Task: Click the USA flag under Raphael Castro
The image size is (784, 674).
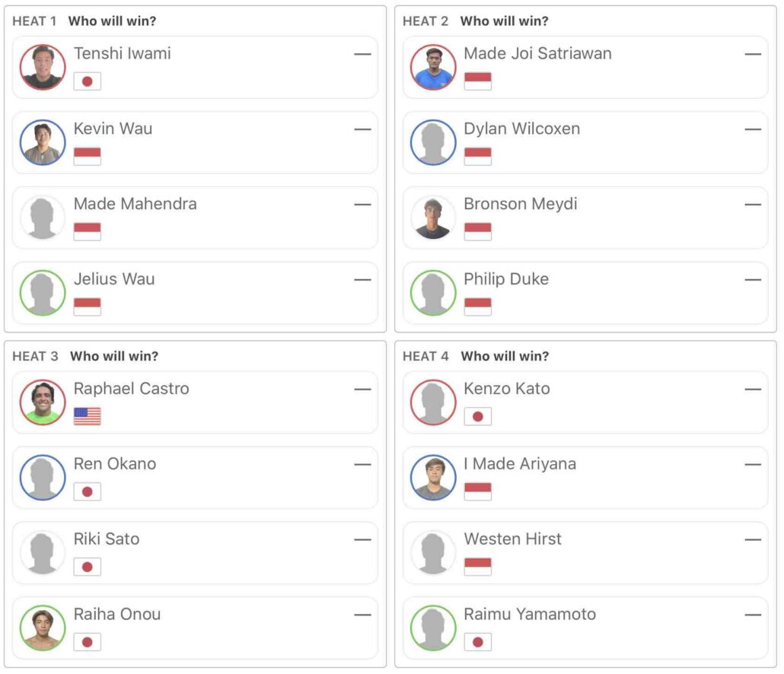Action: [x=87, y=416]
